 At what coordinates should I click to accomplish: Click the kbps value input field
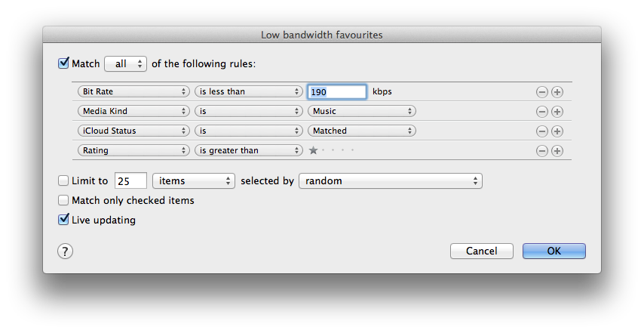click(x=337, y=92)
